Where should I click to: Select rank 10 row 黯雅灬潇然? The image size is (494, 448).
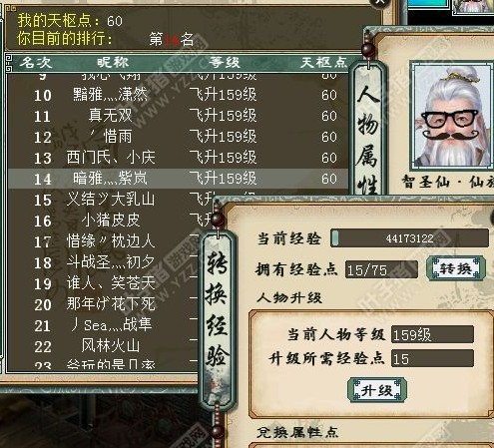click(x=178, y=95)
